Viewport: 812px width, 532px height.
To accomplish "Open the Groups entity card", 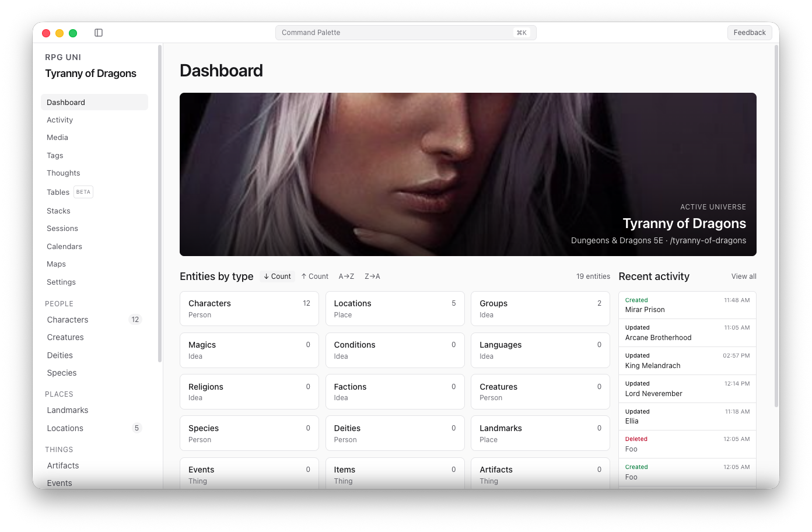I will click(540, 309).
